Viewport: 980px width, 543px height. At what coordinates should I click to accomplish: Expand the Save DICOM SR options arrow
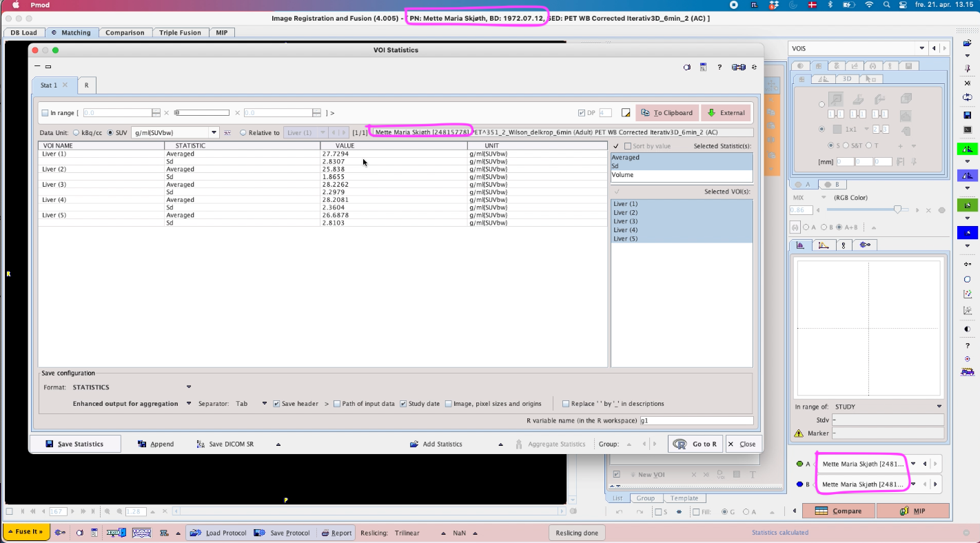click(x=278, y=444)
